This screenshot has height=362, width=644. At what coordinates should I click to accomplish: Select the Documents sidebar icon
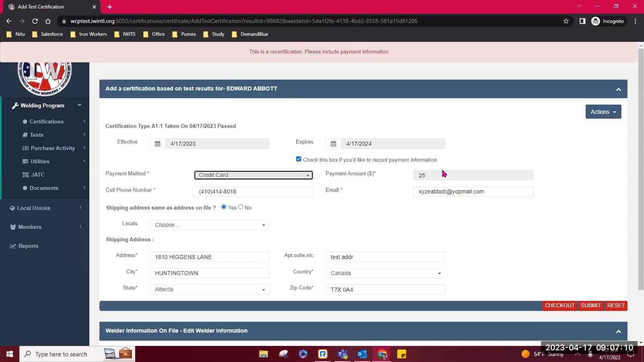(25, 188)
